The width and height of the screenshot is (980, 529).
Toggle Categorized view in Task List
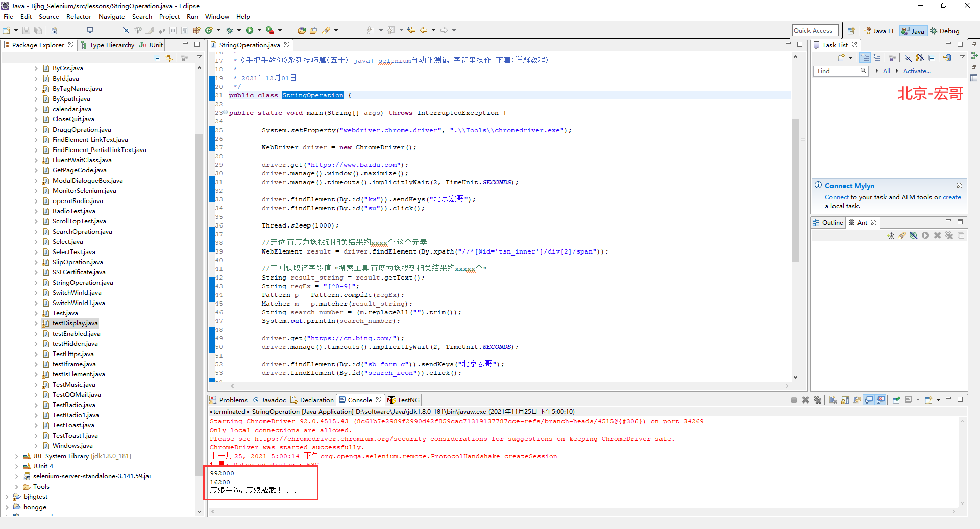(865, 58)
